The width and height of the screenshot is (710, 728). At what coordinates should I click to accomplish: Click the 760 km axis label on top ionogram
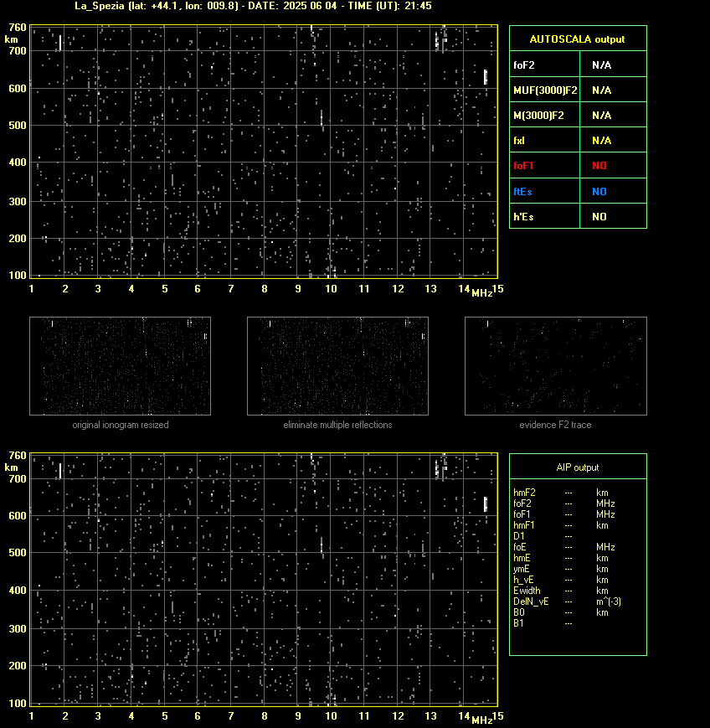coord(18,28)
